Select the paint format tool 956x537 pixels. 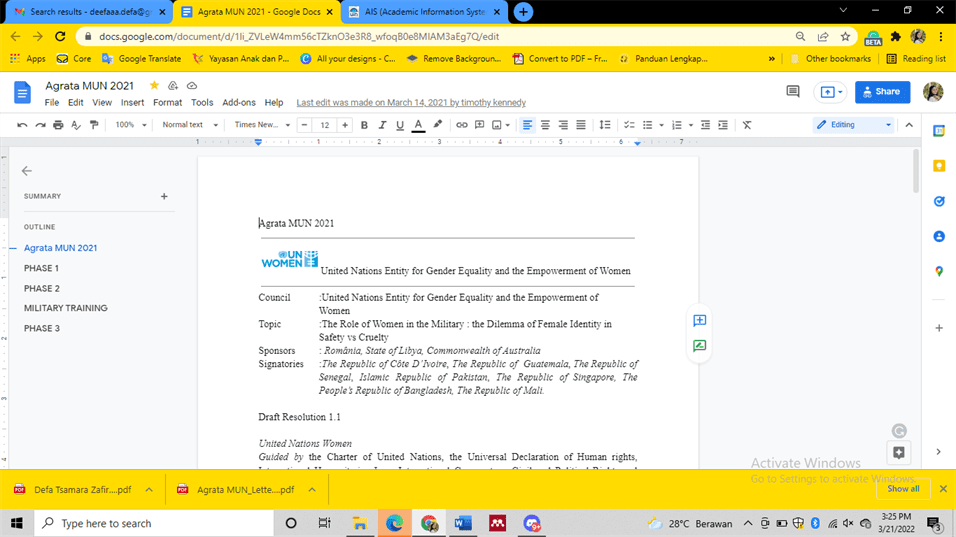pyautogui.click(x=94, y=125)
